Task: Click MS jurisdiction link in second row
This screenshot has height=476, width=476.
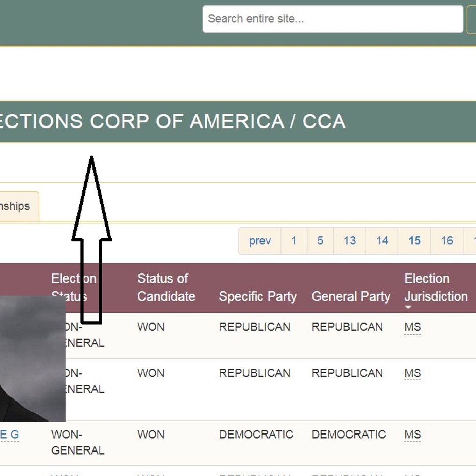Action: [412, 373]
